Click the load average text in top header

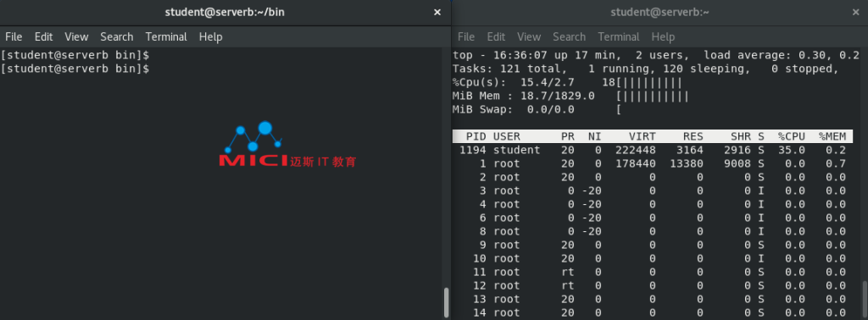(x=781, y=55)
